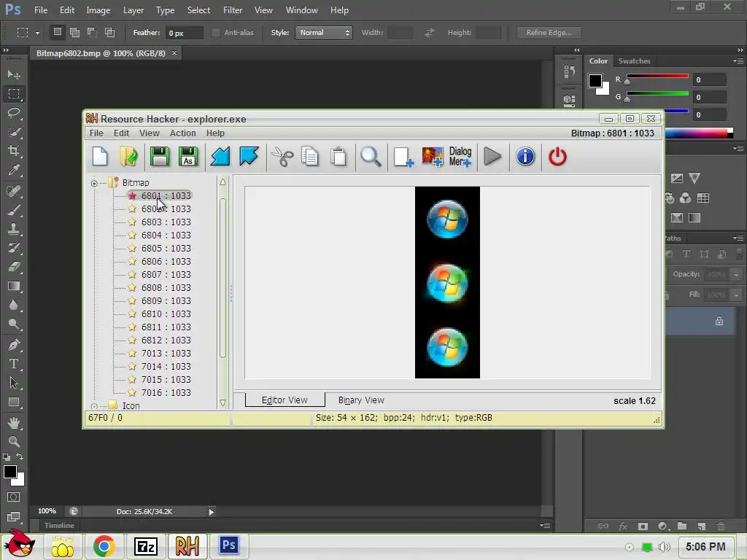Open file icon in Resource Hacker toolbar
The height and width of the screenshot is (560, 747).
click(x=128, y=157)
